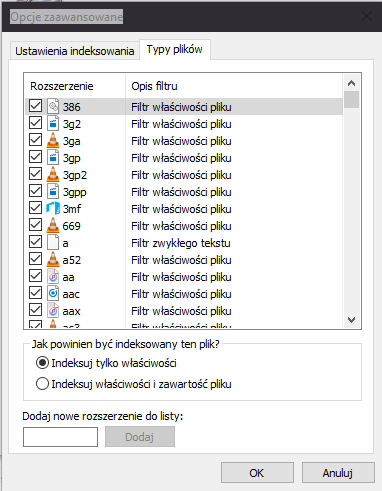Click the scroll down arrow in the list
Image resolution: width=382 pixels, height=491 pixels.
click(351, 320)
